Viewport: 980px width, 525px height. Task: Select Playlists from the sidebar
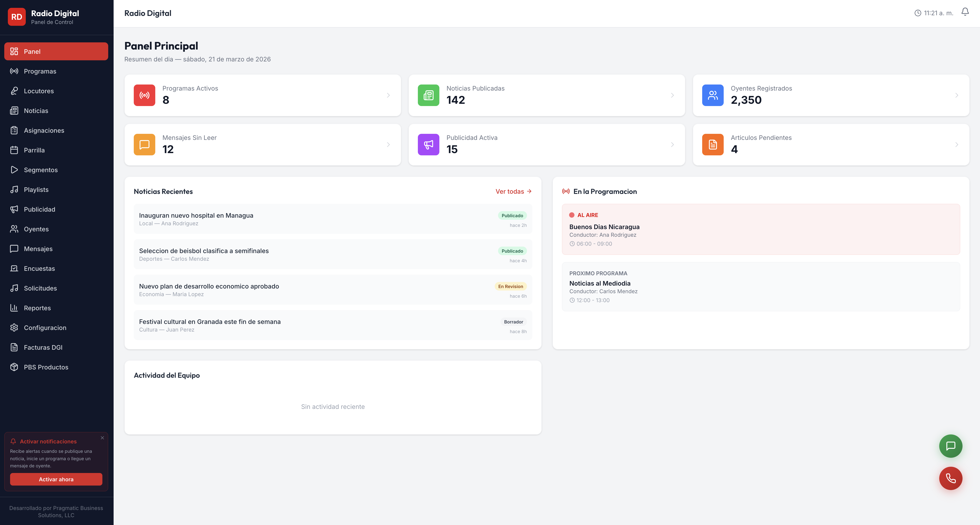[x=36, y=190]
